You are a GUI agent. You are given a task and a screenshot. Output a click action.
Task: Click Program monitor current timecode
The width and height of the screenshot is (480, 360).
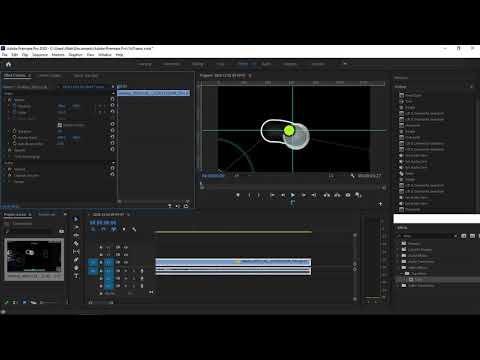(213, 175)
